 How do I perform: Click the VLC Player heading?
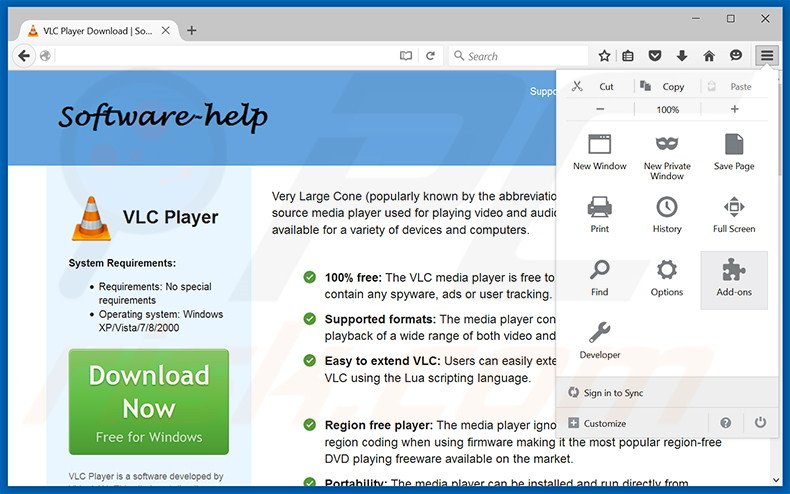[171, 217]
